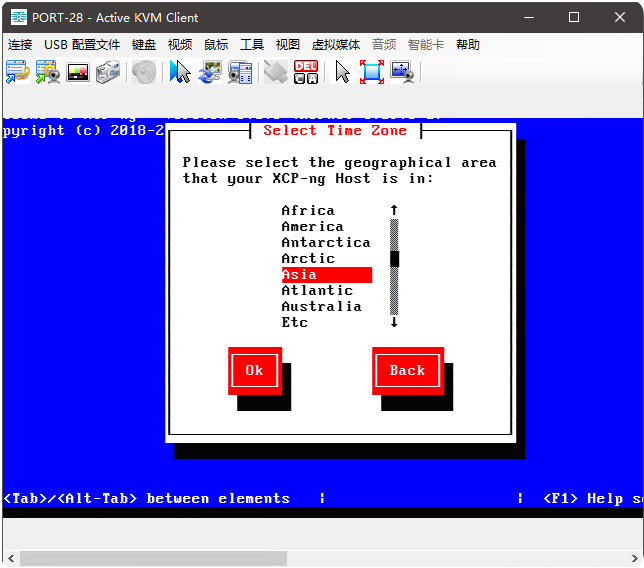The image size is (644, 568).
Task: Toggle full screen with the red arrows icon
Action: tap(372, 72)
